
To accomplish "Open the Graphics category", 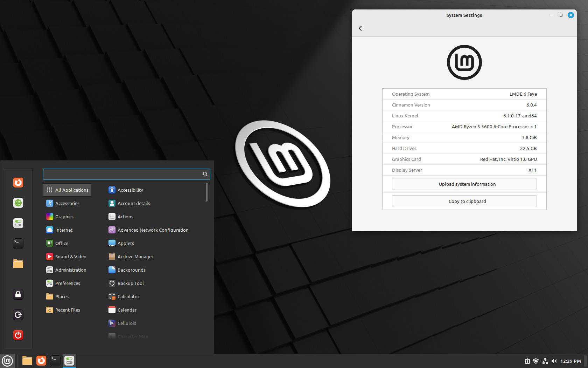I will tap(67, 217).
